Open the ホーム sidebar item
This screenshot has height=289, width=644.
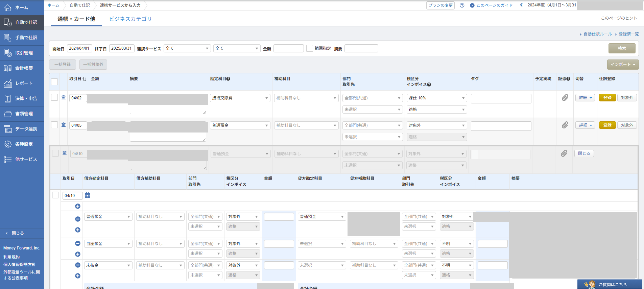[22, 7]
